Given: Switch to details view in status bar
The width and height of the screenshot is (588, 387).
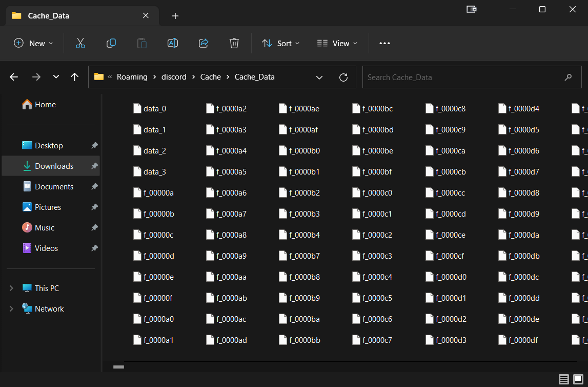Looking at the screenshot, I should [x=563, y=379].
